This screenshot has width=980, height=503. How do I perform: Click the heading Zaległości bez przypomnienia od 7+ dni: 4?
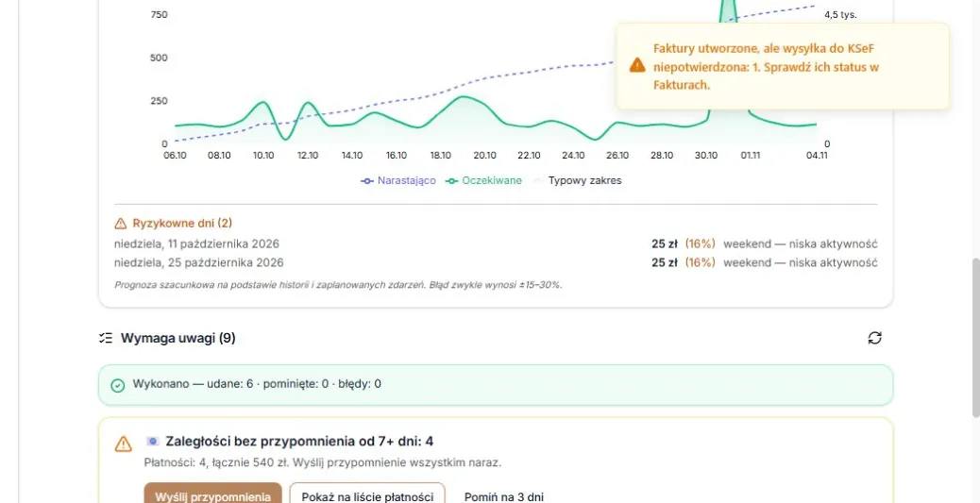(x=299, y=442)
